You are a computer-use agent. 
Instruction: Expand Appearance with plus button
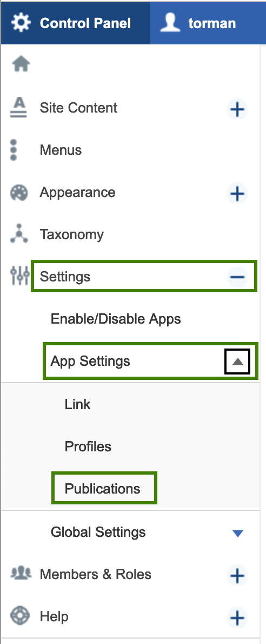237,193
